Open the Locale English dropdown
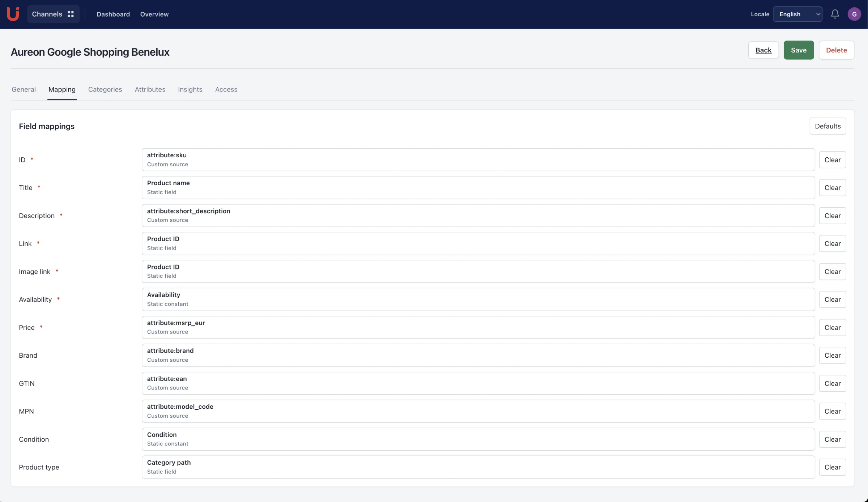The height and width of the screenshot is (502, 868). [x=797, y=14]
